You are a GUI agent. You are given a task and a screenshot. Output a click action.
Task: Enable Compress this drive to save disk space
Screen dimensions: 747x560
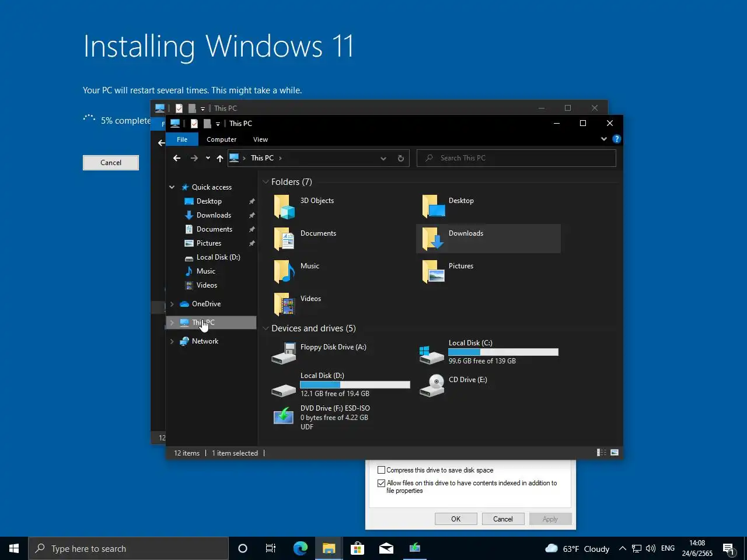[381, 470]
